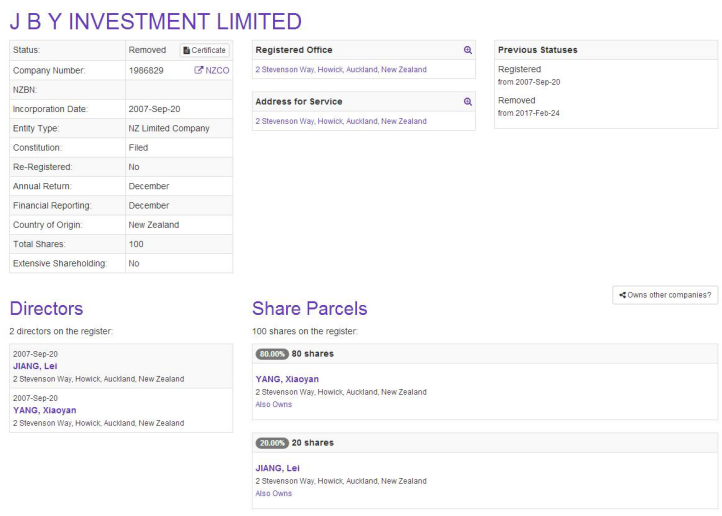722x516 pixels.
Task: Open the Address for Service address link
Action: (x=340, y=121)
